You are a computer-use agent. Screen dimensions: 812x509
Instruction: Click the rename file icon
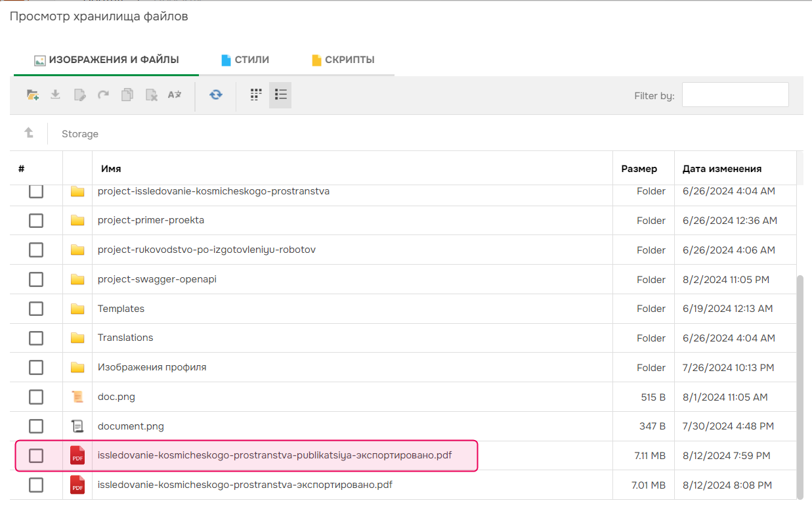pos(79,95)
